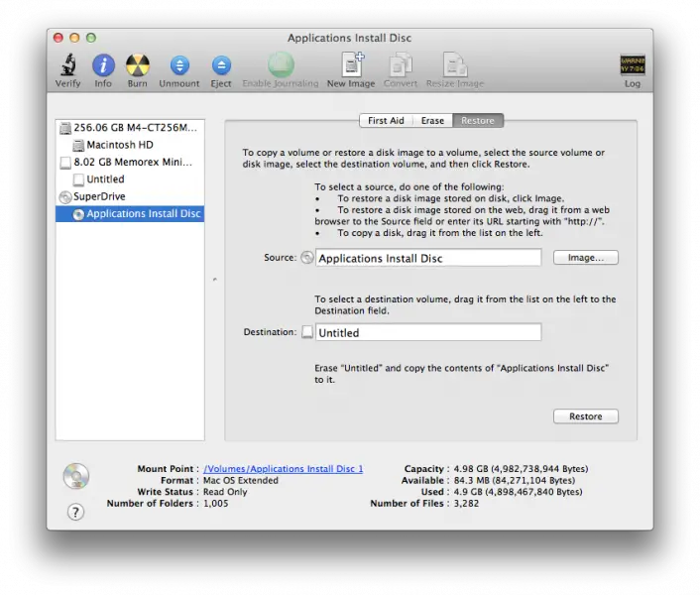Select SuperDrive in the disk list
Image resolution: width=700 pixels, height=595 pixels.
(x=130, y=196)
